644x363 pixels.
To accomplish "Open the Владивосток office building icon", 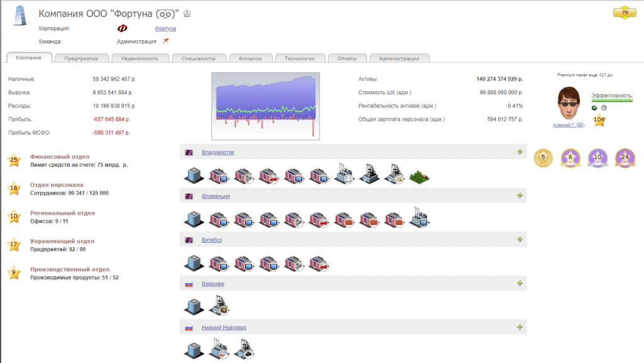I will 192,176.
